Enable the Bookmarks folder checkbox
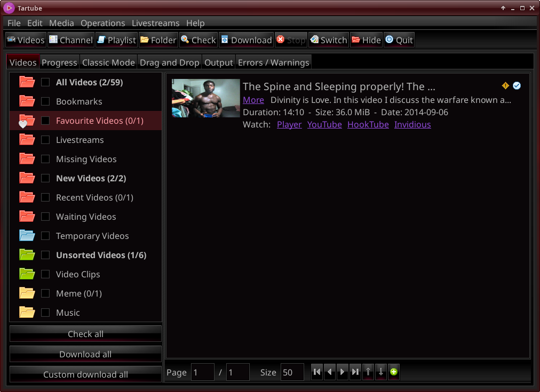Screen dimensions: 540x392 click(x=45, y=101)
